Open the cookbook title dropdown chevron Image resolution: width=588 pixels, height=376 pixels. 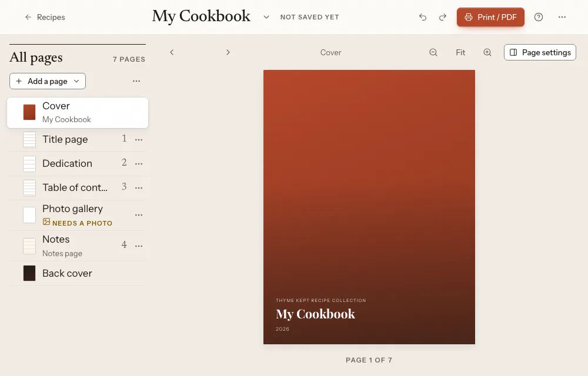coord(266,17)
